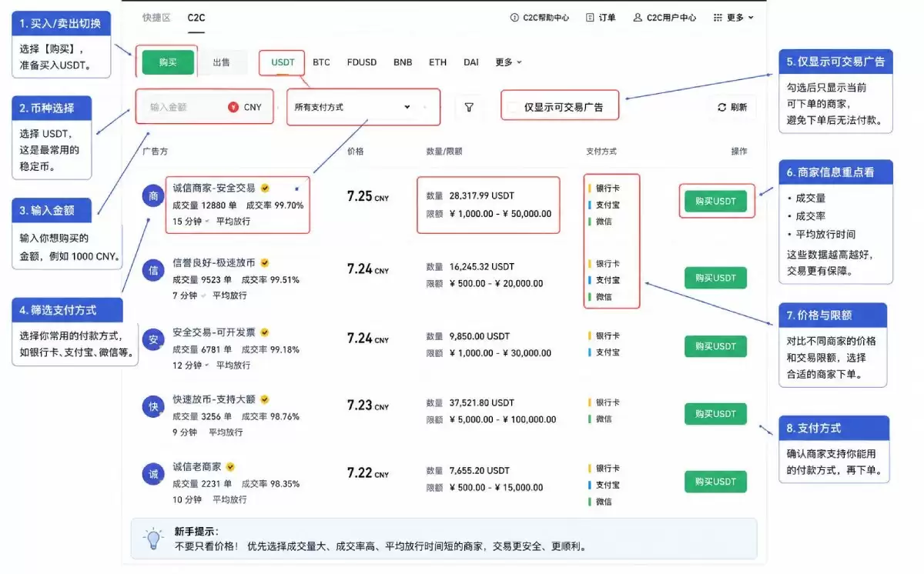Click the refresh arrows icon

point(721,107)
